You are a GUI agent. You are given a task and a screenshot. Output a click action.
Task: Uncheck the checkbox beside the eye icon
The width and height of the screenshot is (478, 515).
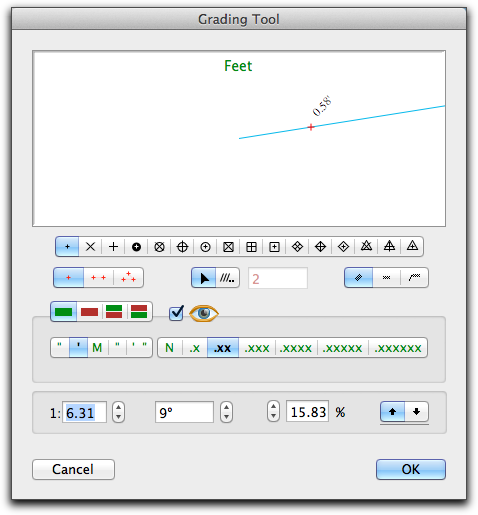[x=176, y=313]
